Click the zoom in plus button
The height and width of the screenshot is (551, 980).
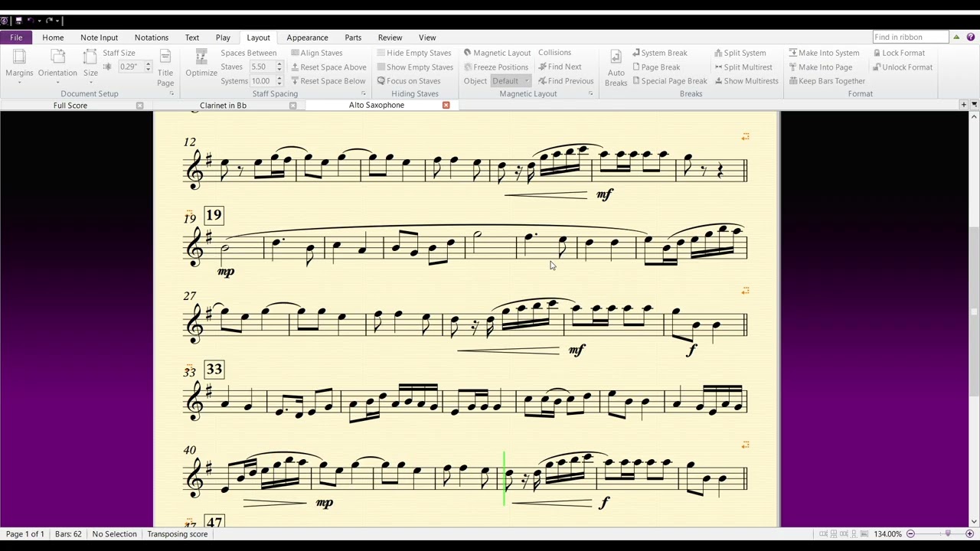point(969,534)
